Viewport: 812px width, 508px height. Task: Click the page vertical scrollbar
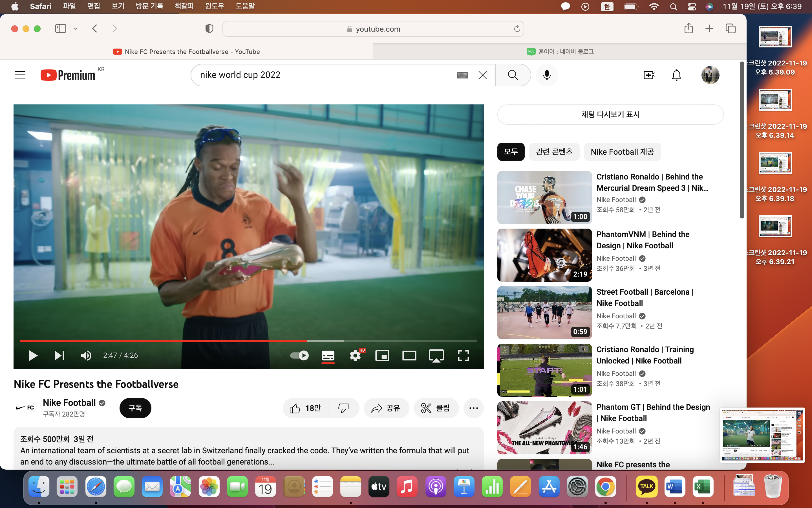pyautogui.click(x=742, y=139)
